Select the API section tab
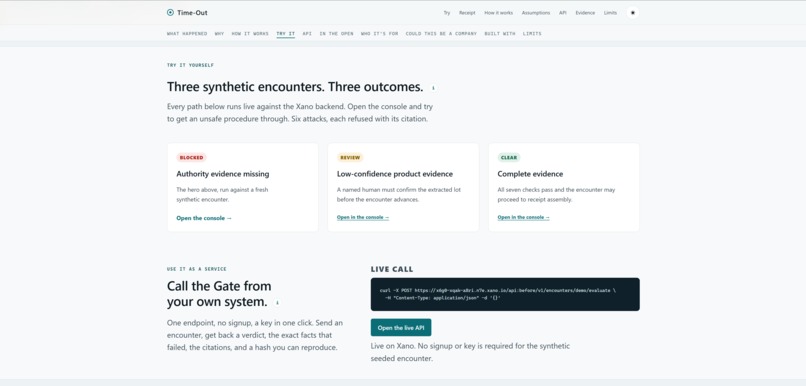The width and height of the screenshot is (806, 386). coord(307,33)
